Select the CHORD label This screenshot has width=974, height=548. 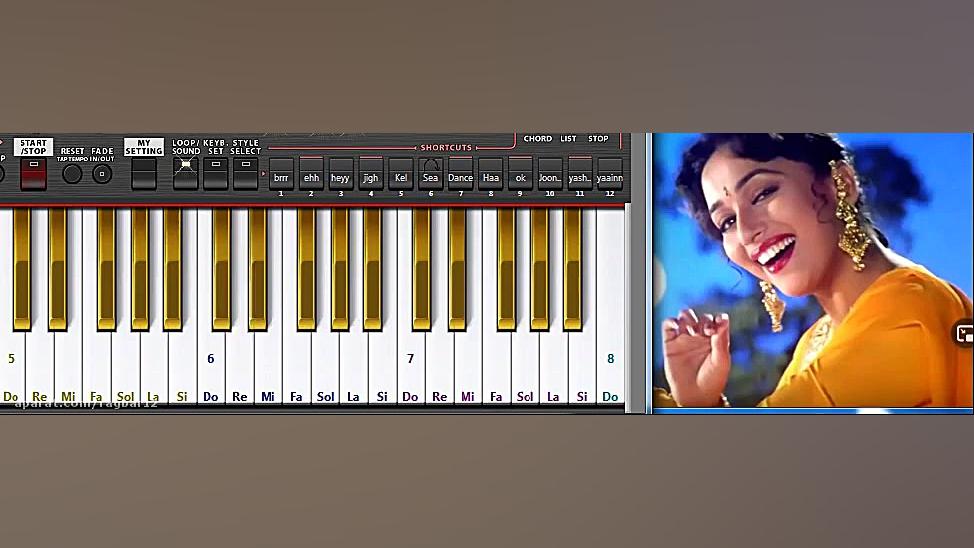pos(537,139)
